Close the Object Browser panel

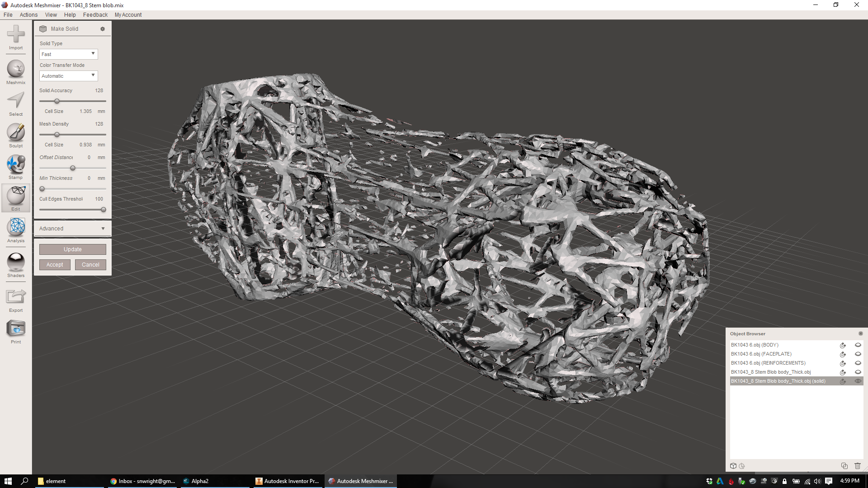coord(860,333)
